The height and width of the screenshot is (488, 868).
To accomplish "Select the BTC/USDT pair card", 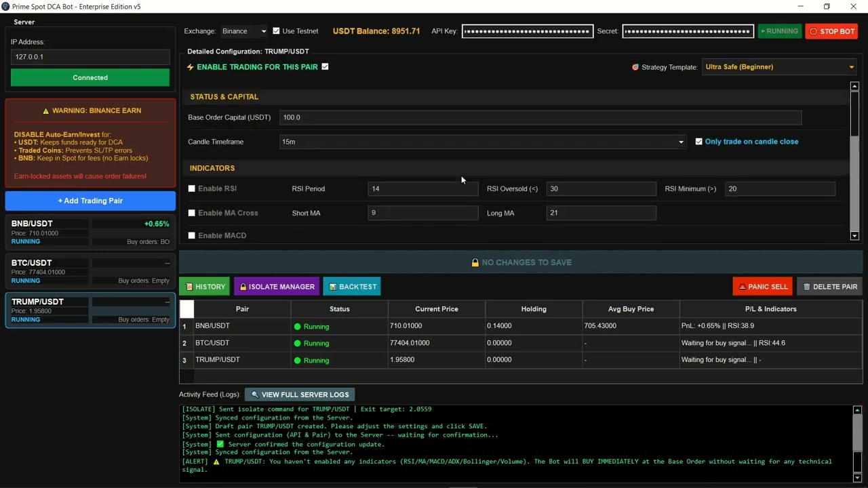I will pos(90,271).
